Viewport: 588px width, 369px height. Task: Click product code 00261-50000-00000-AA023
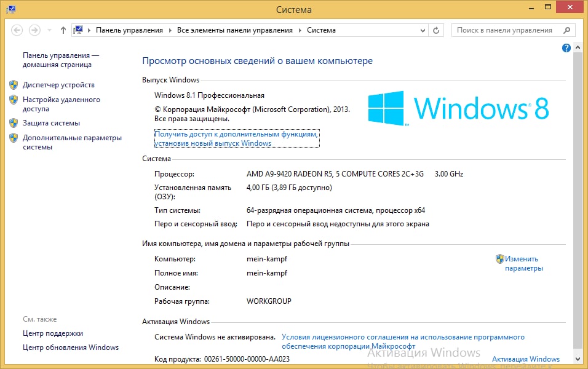pyautogui.click(x=247, y=359)
